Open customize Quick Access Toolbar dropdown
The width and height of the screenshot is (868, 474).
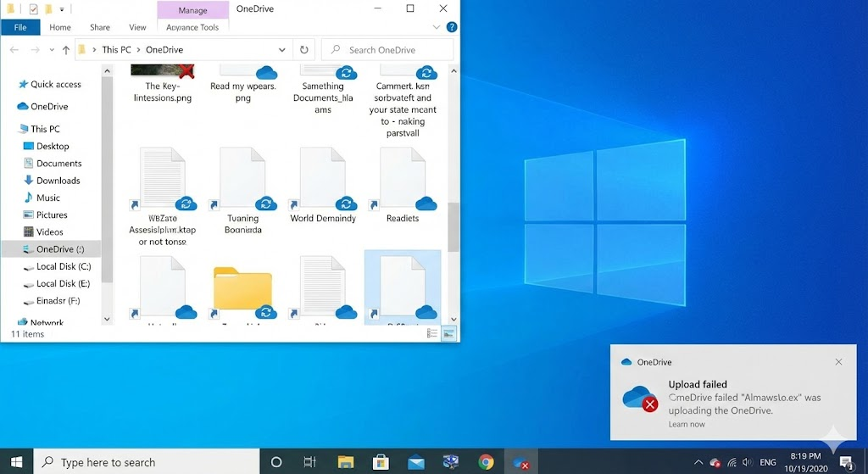click(61, 9)
